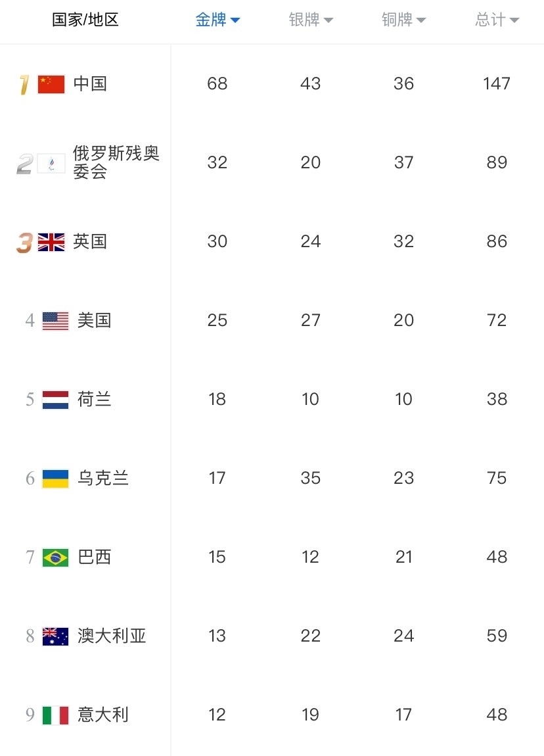Viewport: 544px width, 756px height.
Task: Select the Brazil flag icon
Action: [55, 558]
